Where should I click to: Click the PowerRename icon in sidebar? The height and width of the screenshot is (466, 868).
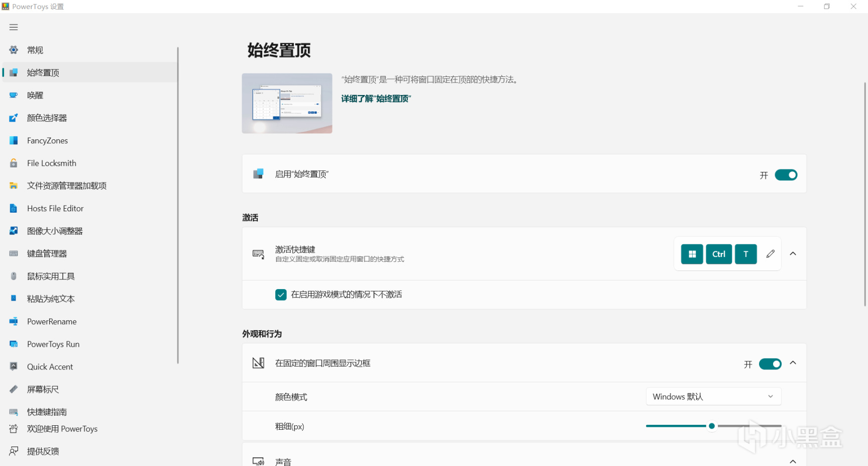(14, 321)
